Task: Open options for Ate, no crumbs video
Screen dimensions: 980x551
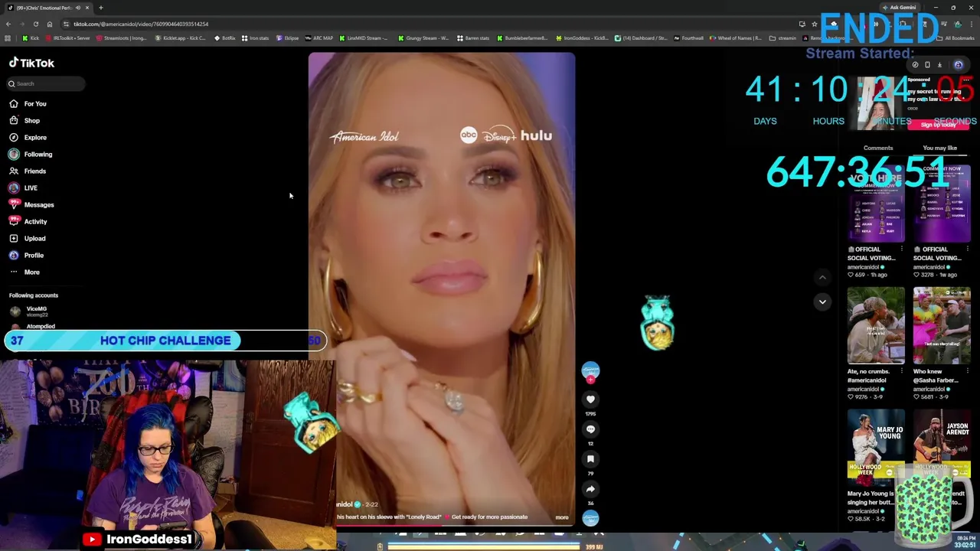Action: pos(901,371)
